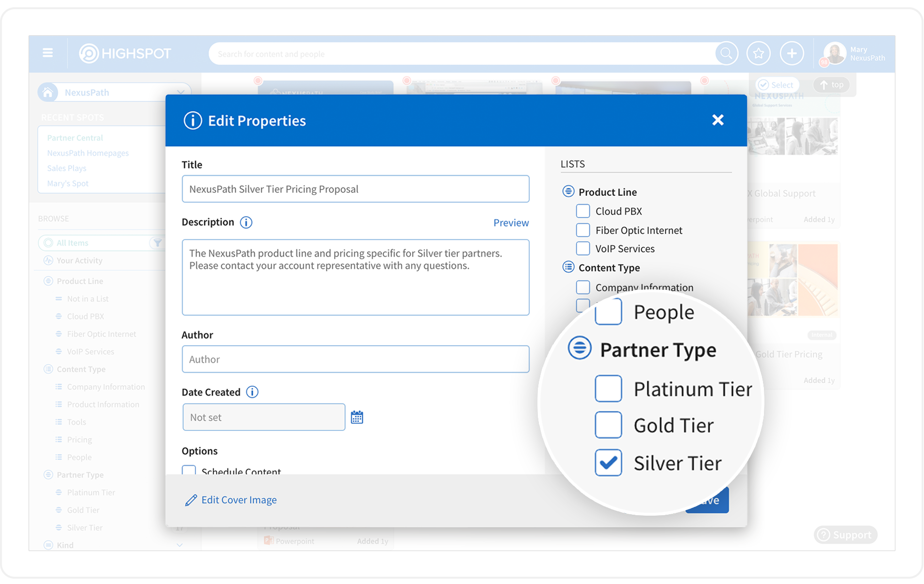Expand Kind section in sidebar

(179, 545)
